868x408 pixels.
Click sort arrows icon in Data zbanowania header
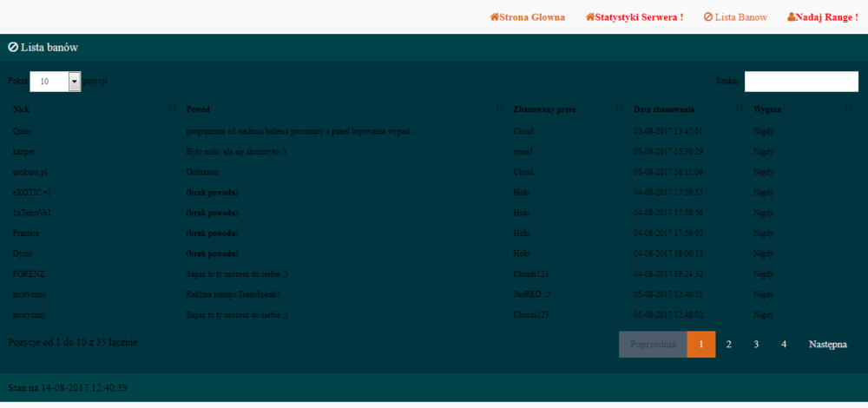[x=739, y=109]
